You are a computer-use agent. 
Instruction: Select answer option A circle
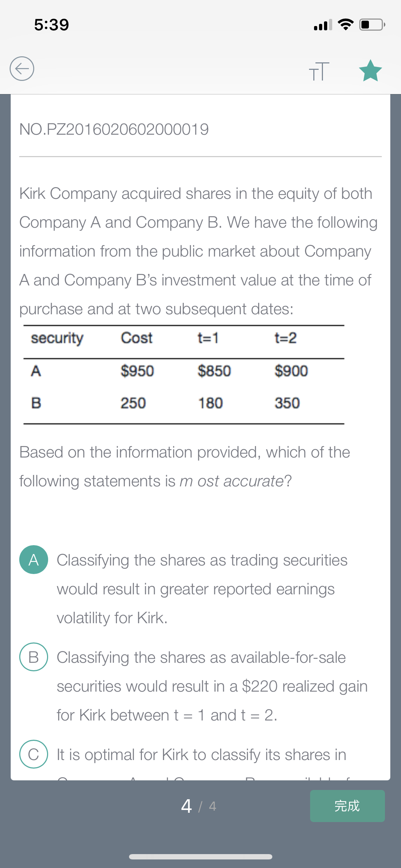[x=34, y=559]
